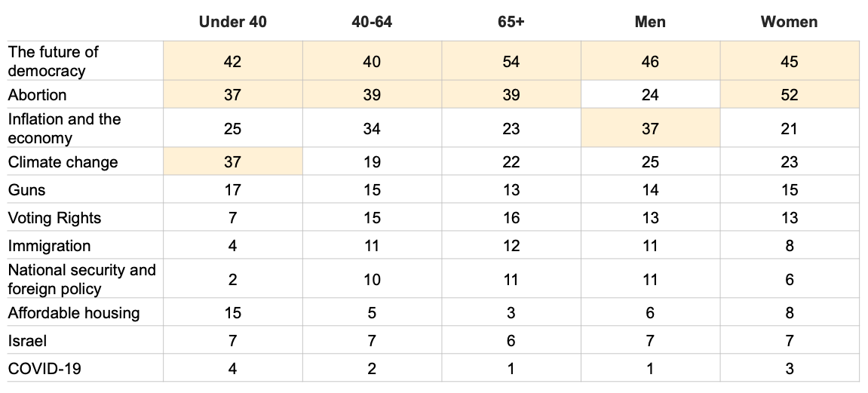Select the Men column header
The image size is (868, 393).
tap(650, 22)
